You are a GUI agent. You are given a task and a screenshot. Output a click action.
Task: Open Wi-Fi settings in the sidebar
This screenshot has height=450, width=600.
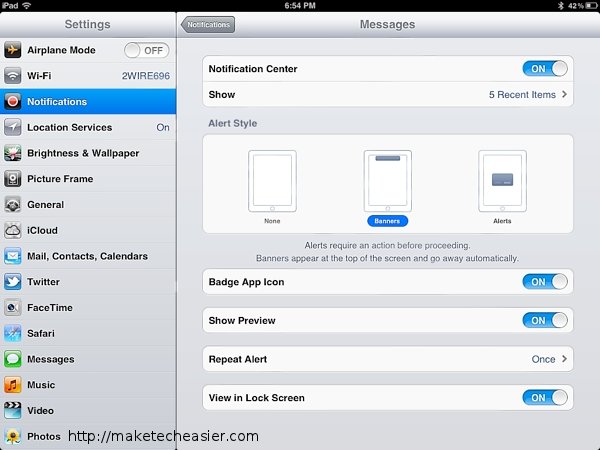point(88,76)
